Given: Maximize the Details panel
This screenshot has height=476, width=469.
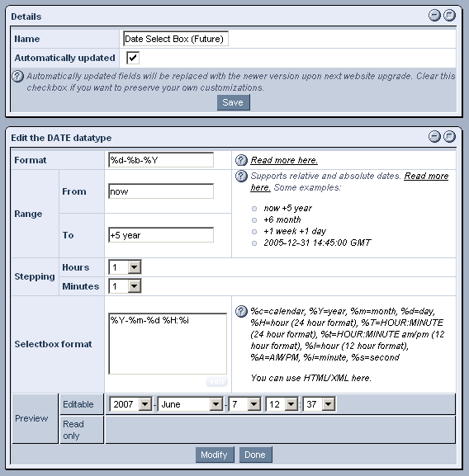Looking at the screenshot, I should 449,15.
